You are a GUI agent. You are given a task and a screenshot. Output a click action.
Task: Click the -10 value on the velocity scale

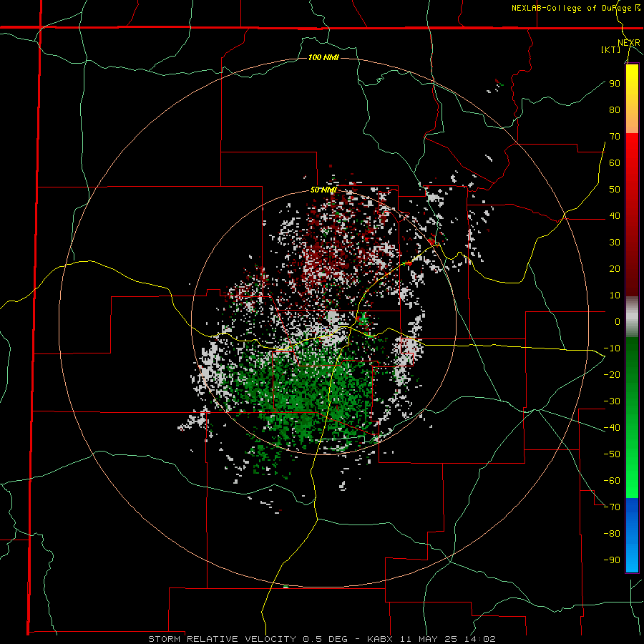tap(612, 348)
